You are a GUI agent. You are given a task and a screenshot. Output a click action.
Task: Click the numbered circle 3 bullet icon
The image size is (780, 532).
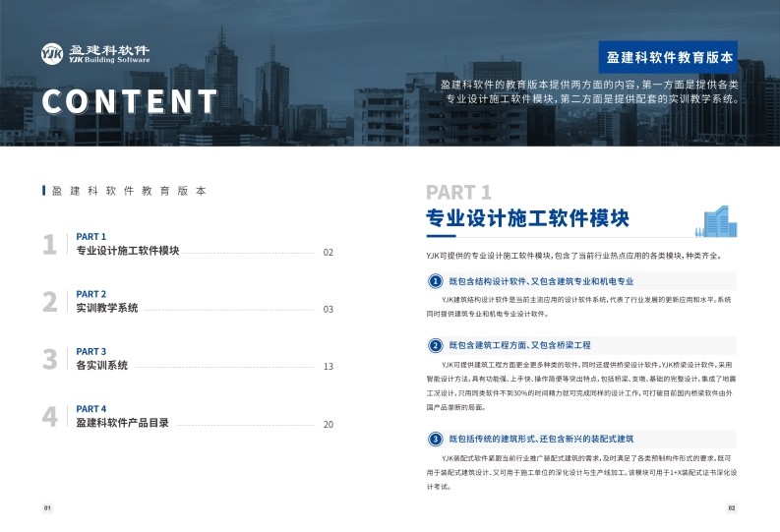[x=435, y=439]
